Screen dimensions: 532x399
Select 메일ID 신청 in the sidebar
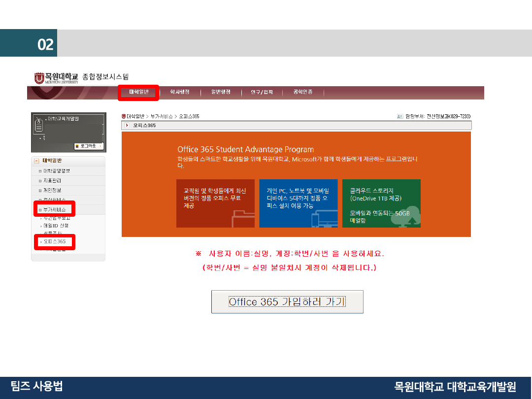[56, 226]
